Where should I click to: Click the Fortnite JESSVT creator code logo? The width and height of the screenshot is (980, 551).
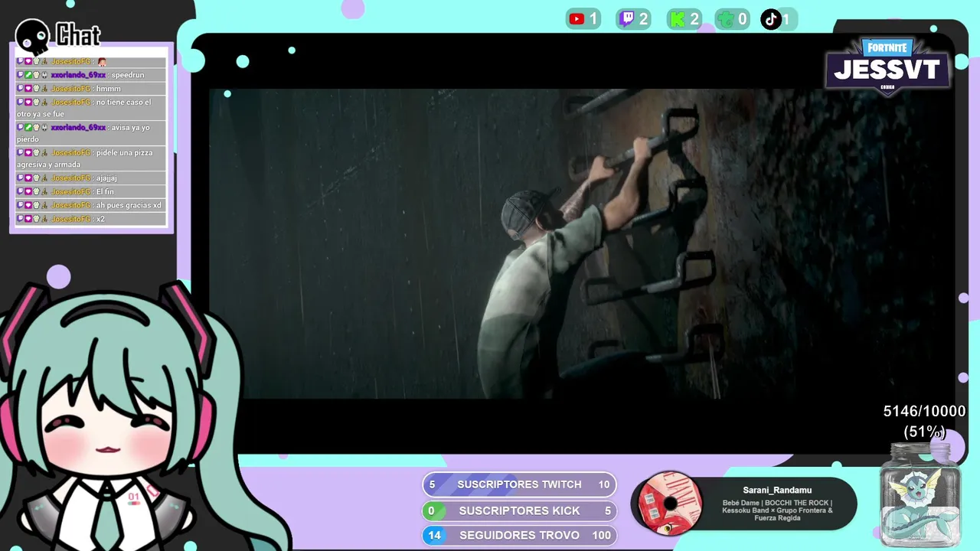(888, 67)
